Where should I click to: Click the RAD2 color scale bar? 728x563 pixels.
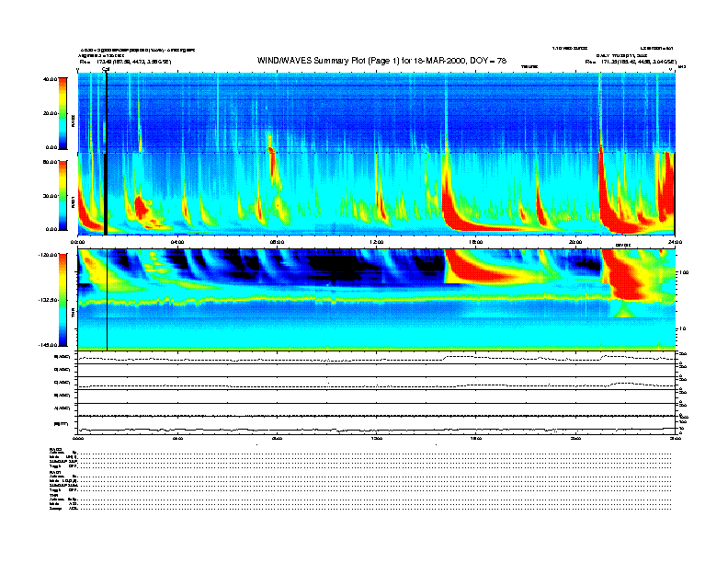point(63,113)
